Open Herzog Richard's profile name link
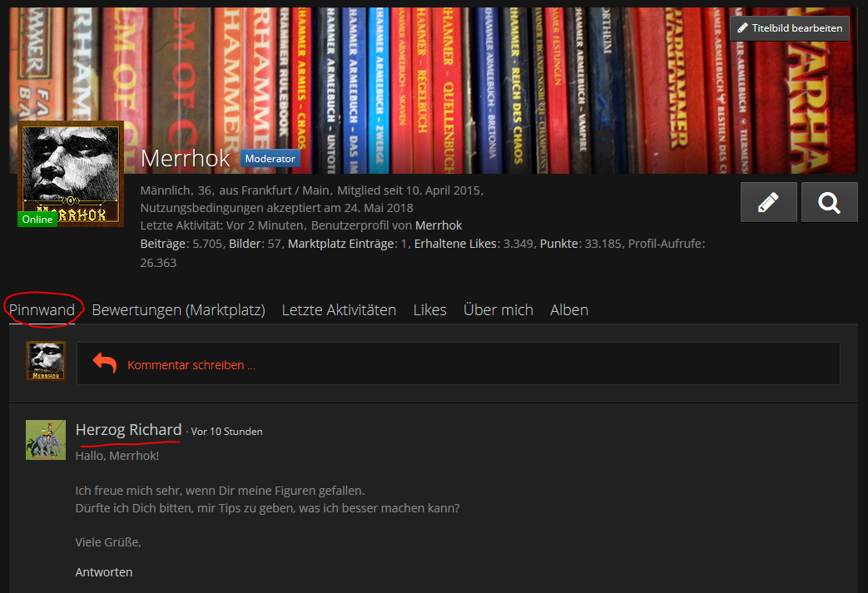Viewport: 868px width, 593px height. pyautogui.click(x=128, y=430)
